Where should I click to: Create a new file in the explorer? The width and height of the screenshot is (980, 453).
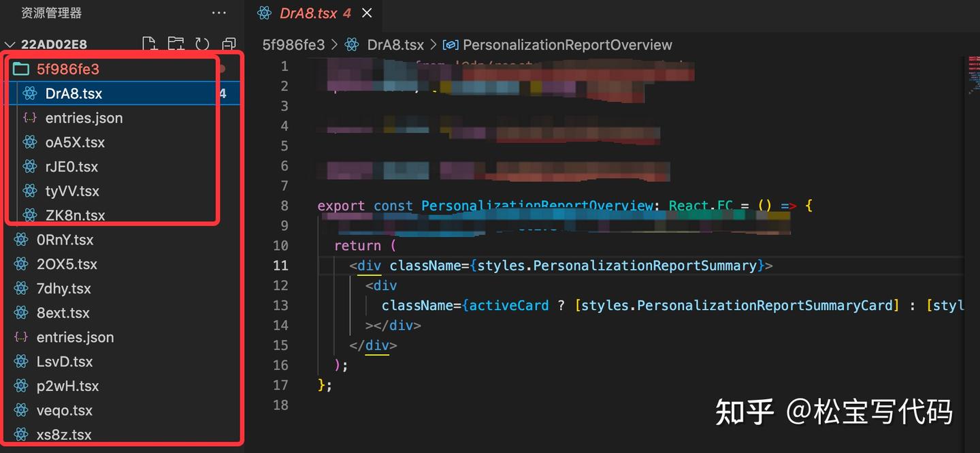click(x=150, y=44)
